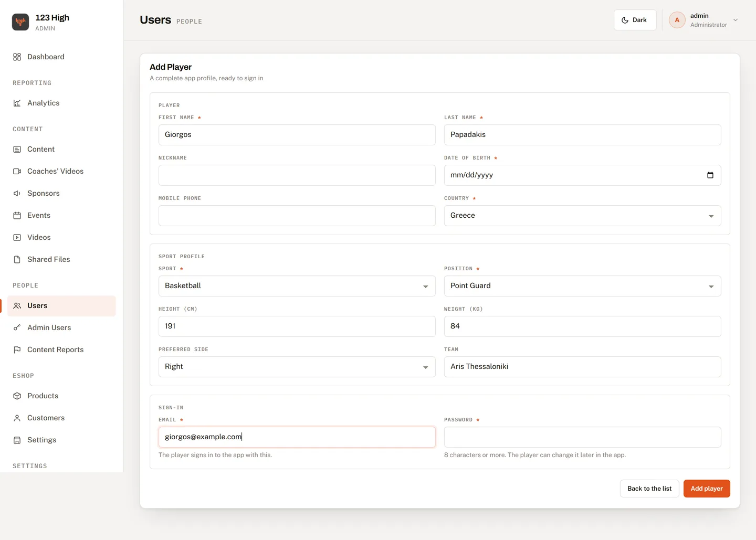Viewport: 756px width, 540px height.
Task: Open the Customers menu item
Action: [62, 418]
